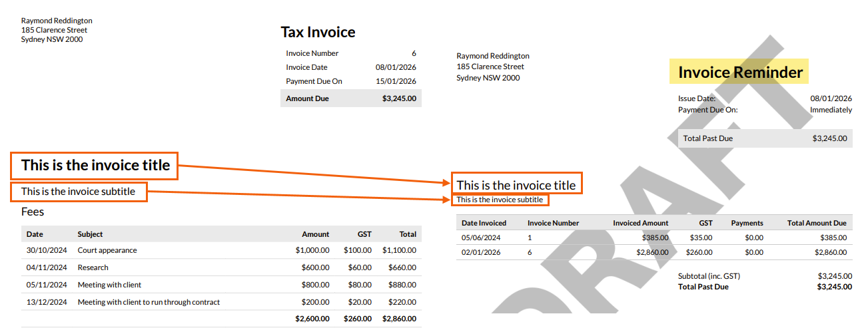Click the Tax Invoice heading
Viewport: 868px width, 334px height.
point(318,32)
